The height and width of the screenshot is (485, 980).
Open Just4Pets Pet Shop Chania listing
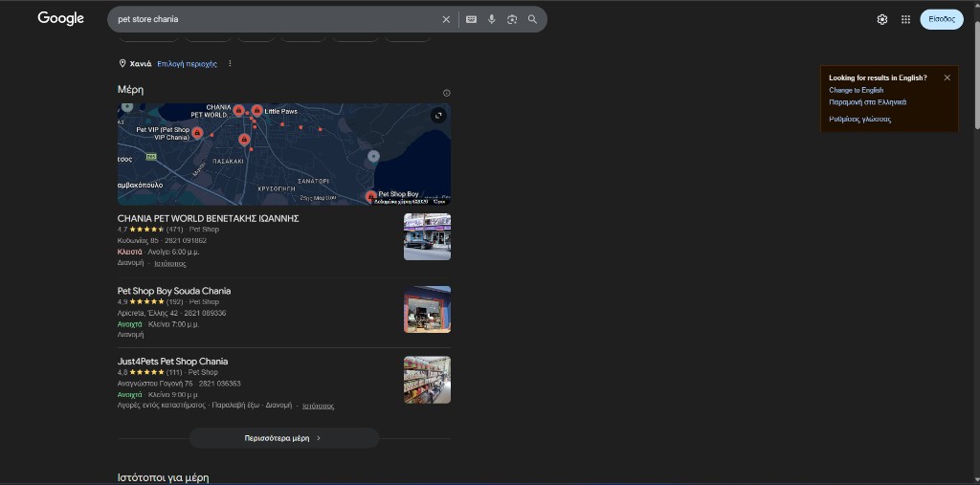pyautogui.click(x=172, y=362)
